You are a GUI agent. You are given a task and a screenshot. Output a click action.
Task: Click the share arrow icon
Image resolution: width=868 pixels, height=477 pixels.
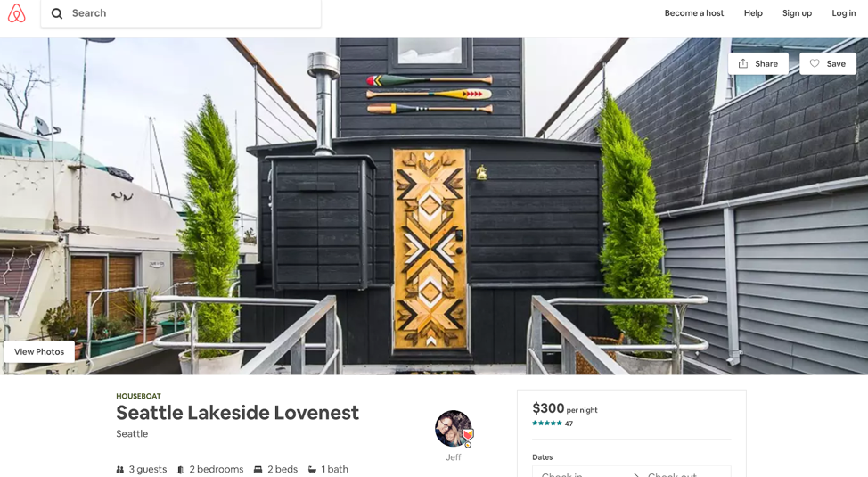743,63
